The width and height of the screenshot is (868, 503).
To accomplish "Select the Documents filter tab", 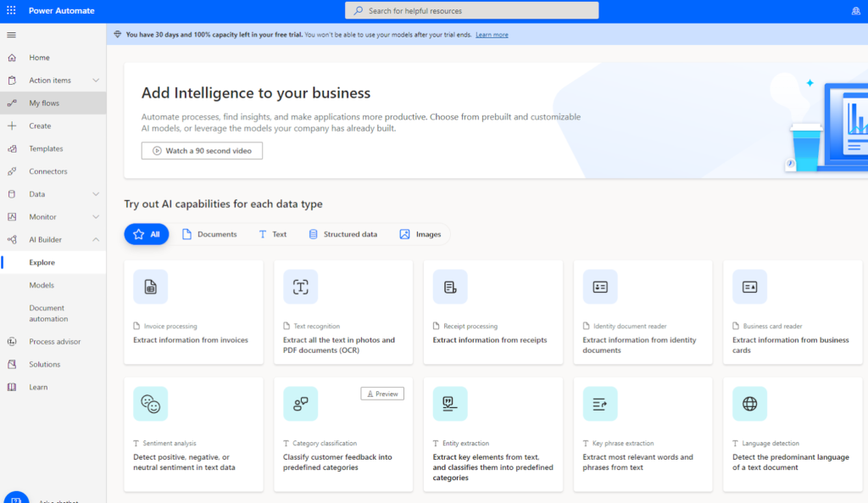I will coord(209,234).
